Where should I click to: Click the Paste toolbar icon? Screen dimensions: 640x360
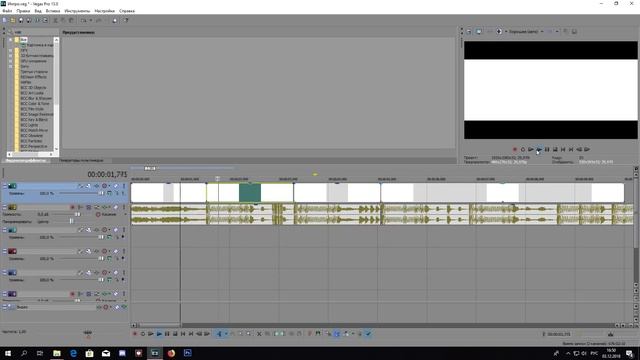[71, 20]
